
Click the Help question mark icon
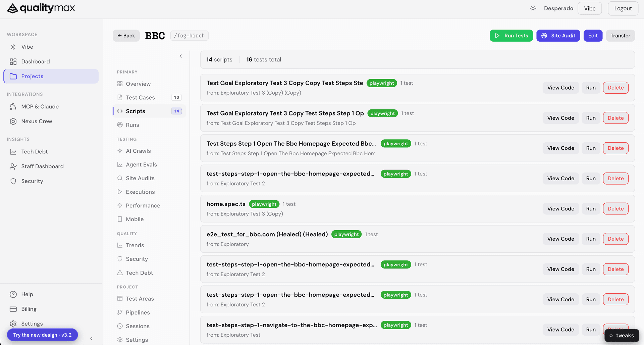(x=13, y=294)
